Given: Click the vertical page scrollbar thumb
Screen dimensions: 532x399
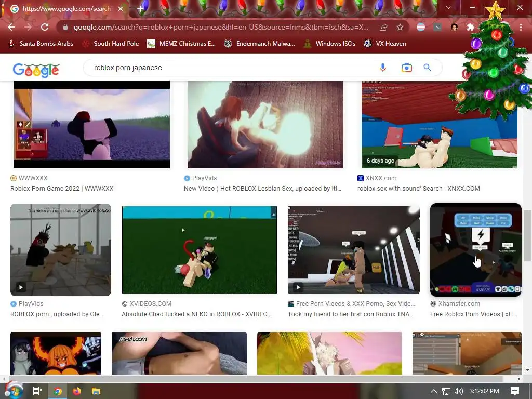Looking at the screenshot, I should tap(527, 235).
